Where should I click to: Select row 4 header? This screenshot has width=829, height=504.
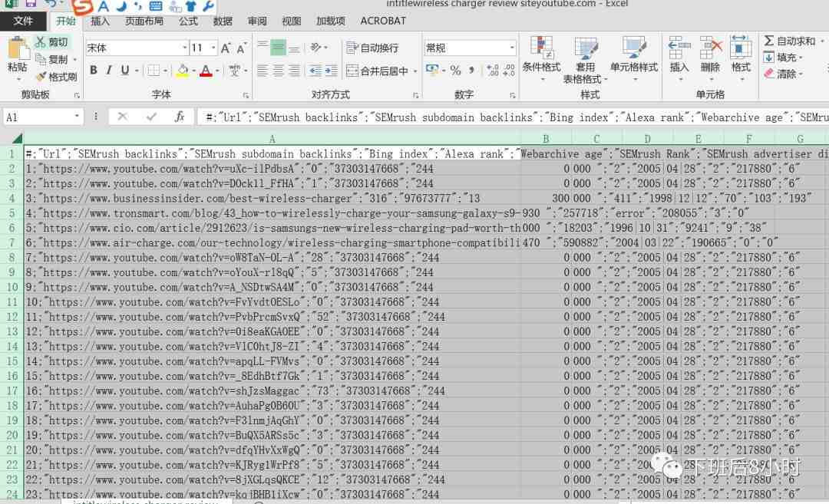tap(11, 198)
